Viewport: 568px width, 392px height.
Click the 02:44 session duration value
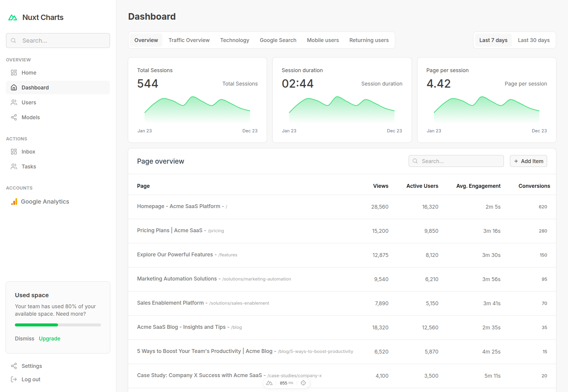pyautogui.click(x=297, y=83)
